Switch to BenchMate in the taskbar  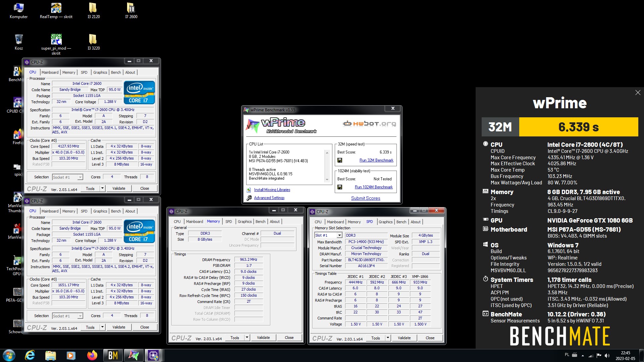tap(113, 355)
